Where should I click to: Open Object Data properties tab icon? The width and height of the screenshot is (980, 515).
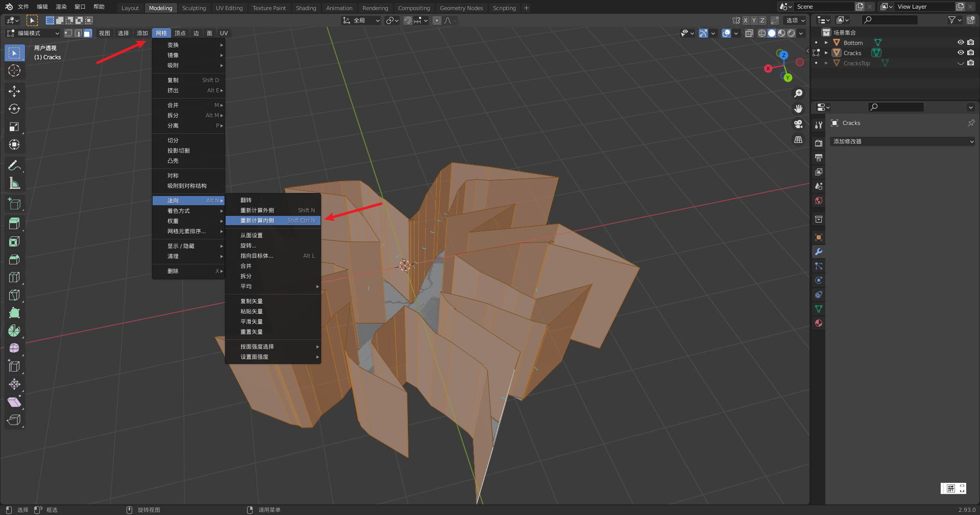pyautogui.click(x=819, y=309)
